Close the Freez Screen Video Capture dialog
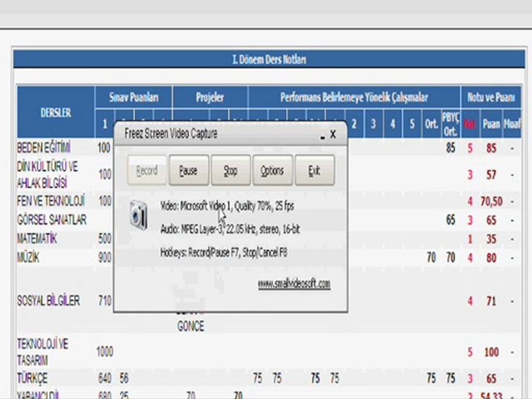Viewport: 532px width, 399px height. point(333,134)
